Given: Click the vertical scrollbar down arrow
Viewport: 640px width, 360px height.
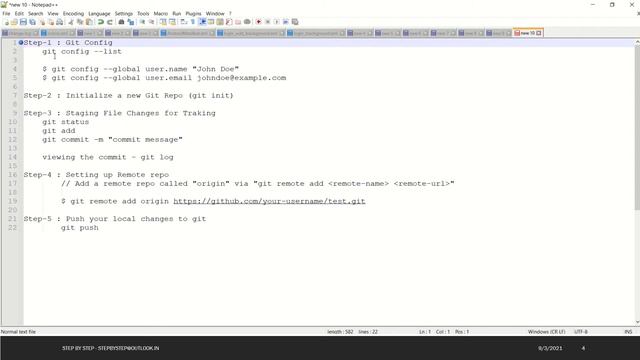Looking at the screenshot, I should coord(637,322).
